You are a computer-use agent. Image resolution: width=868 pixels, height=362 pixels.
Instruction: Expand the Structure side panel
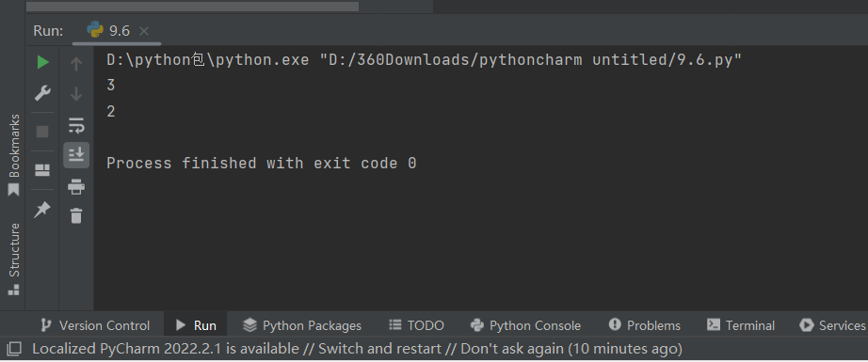point(13,259)
